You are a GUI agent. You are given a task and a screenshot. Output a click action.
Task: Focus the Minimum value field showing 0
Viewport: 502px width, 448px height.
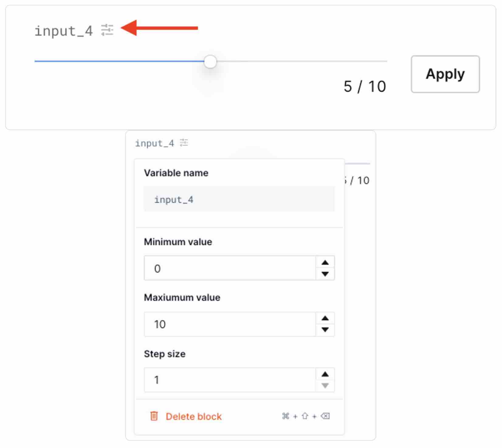230,268
